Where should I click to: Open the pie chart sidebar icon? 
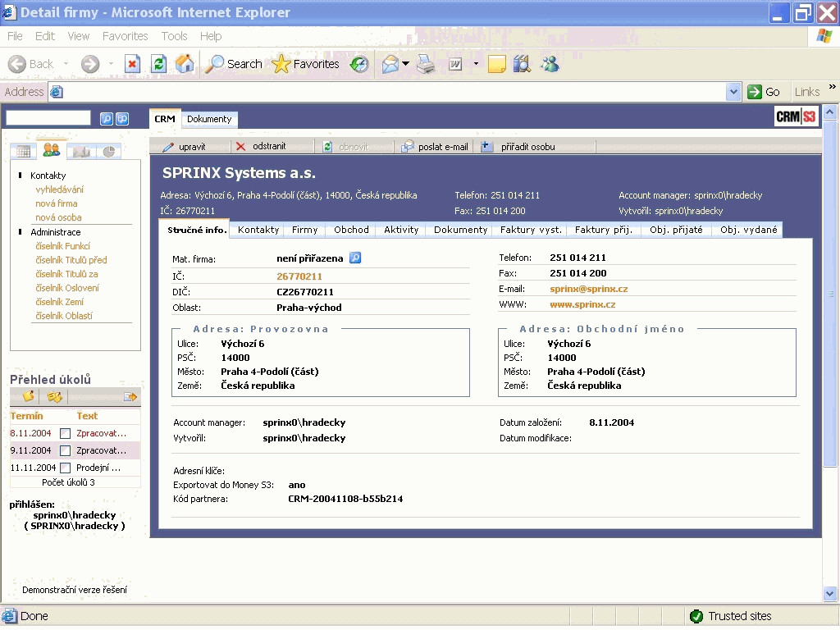(109, 152)
